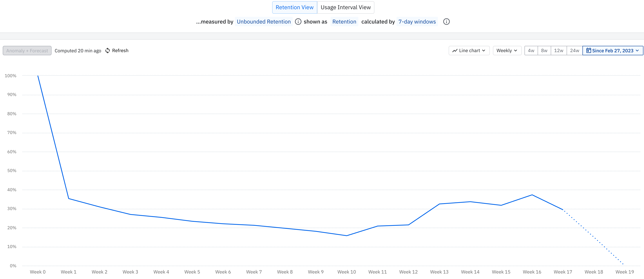This screenshot has height=279, width=644.
Task: Click the Anomaly + Forecast button
Action: (27, 51)
